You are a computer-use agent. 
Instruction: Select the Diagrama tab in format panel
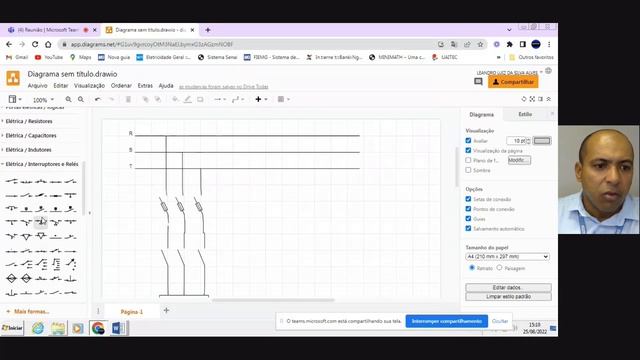pos(482,115)
